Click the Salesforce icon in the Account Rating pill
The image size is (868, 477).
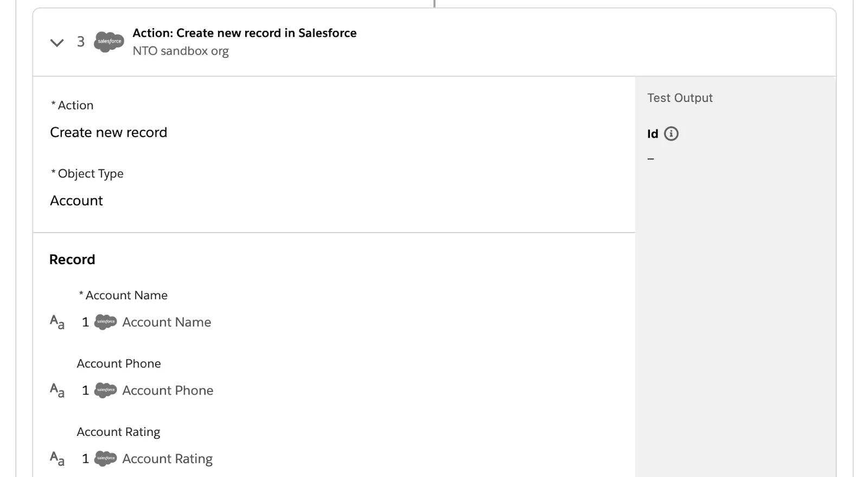(105, 459)
